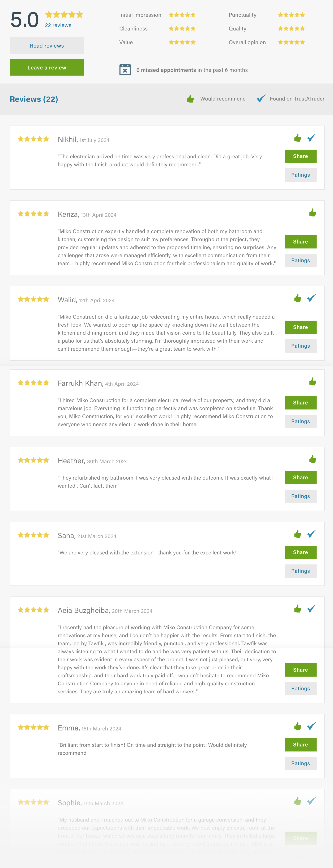The image size is (333, 868).
Task: Click the missed appointments calendar icon
Action: pyautogui.click(x=125, y=70)
